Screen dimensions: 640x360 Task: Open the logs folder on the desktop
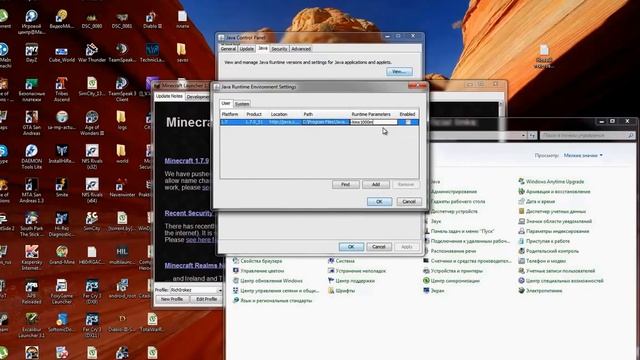(x=122, y=120)
